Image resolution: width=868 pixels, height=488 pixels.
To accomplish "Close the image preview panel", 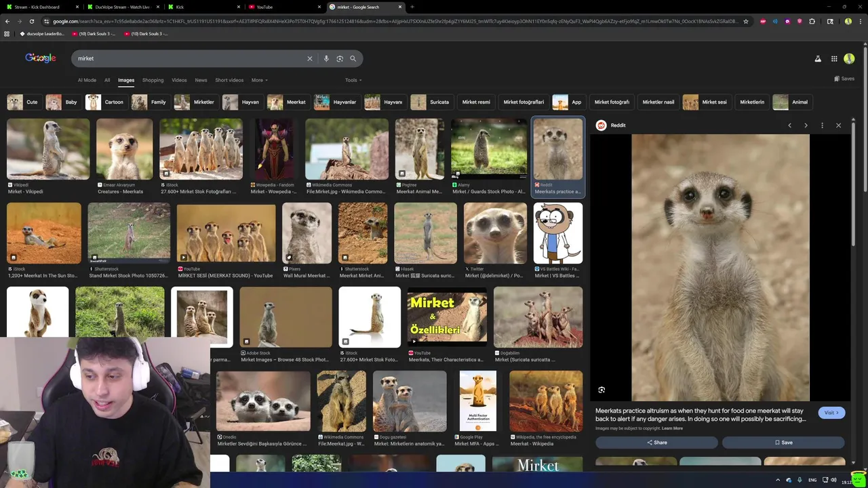I will [838, 125].
